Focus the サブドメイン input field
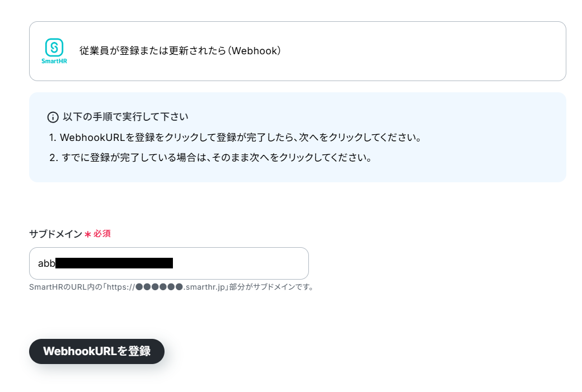The width and height of the screenshot is (582, 392). click(x=169, y=263)
